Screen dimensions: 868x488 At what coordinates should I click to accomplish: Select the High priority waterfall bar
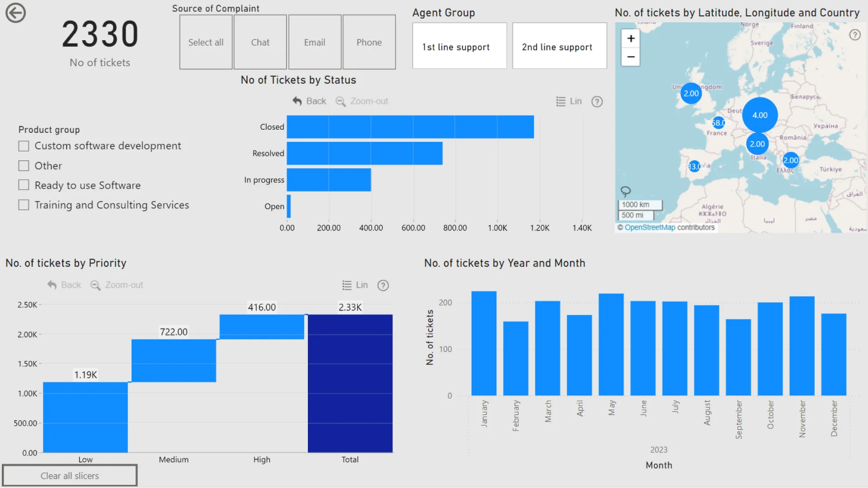[262, 327]
